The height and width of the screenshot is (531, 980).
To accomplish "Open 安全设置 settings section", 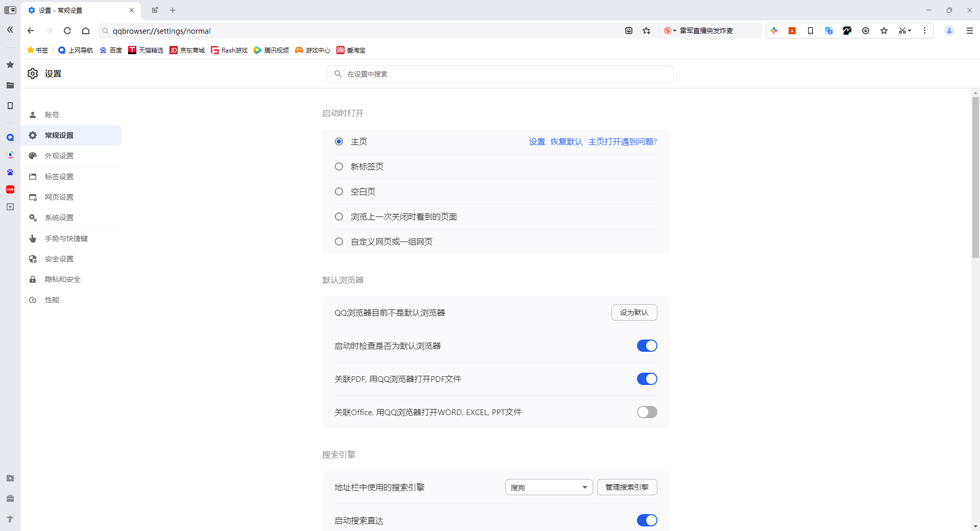I will pyautogui.click(x=71, y=259).
